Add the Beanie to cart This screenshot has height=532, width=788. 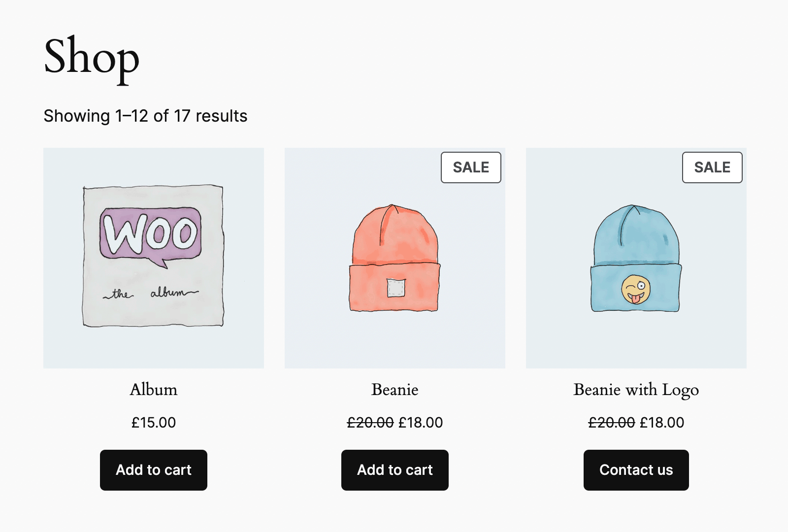(394, 470)
